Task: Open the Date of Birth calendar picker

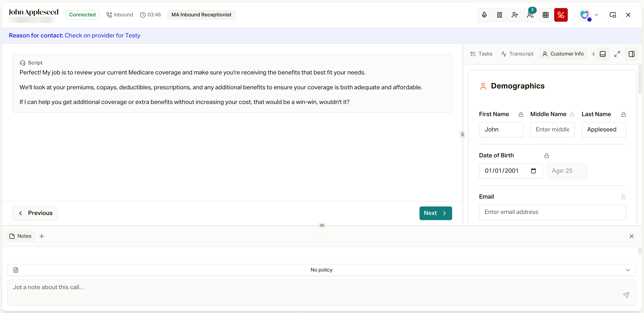Action: 533,171
